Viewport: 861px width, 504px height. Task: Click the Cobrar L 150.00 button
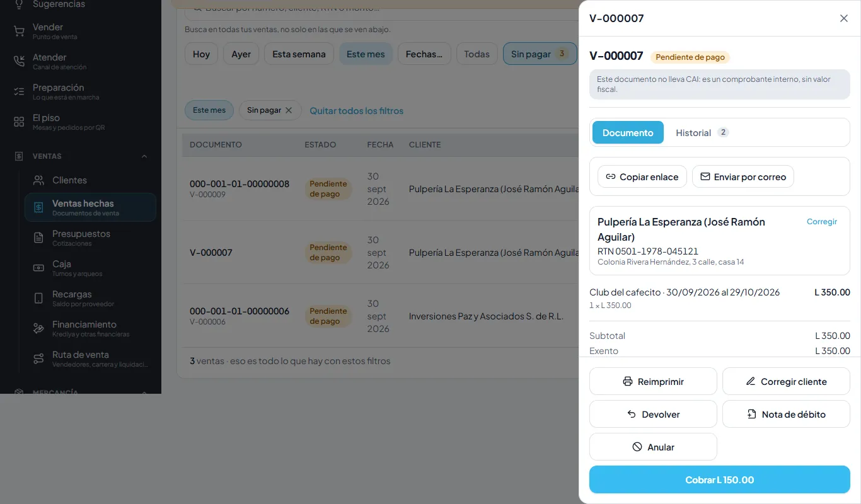pyautogui.click(x=720, y=480)
